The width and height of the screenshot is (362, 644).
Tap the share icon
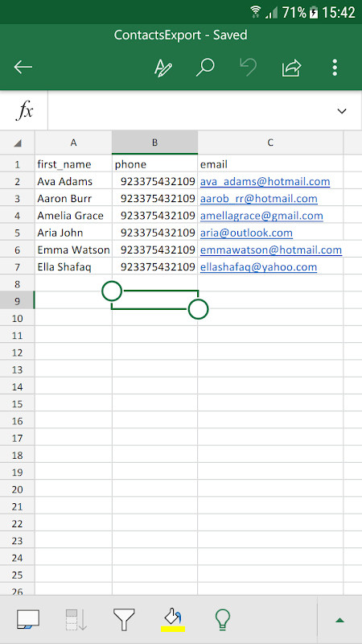pyautogui.click(x=291, y=67)
